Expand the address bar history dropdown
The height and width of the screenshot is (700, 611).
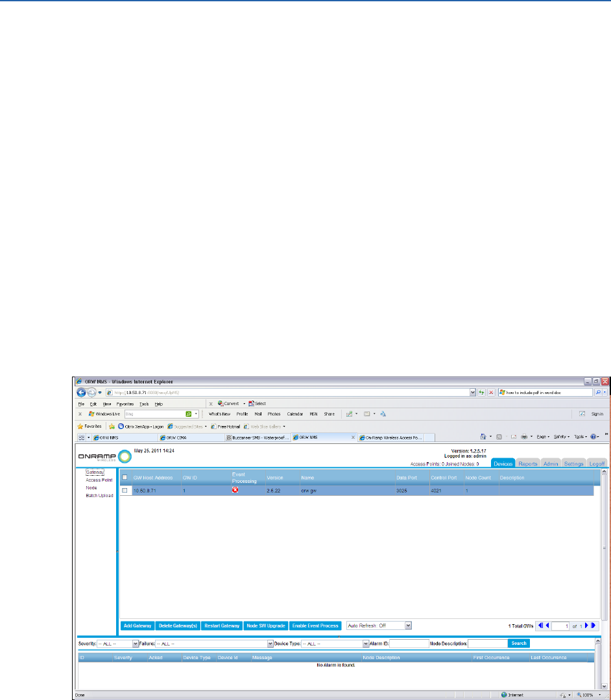473,392
